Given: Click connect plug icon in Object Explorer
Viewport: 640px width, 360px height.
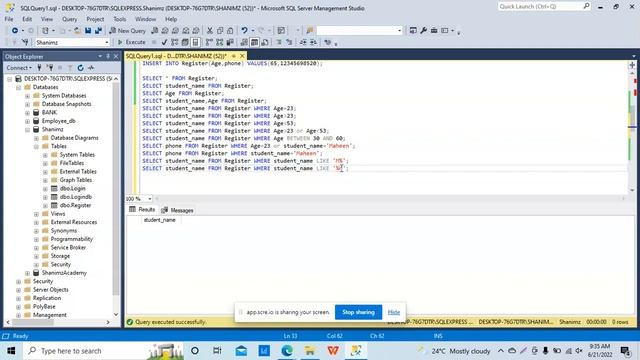Looking at the screenshot, I should point(39,68).
